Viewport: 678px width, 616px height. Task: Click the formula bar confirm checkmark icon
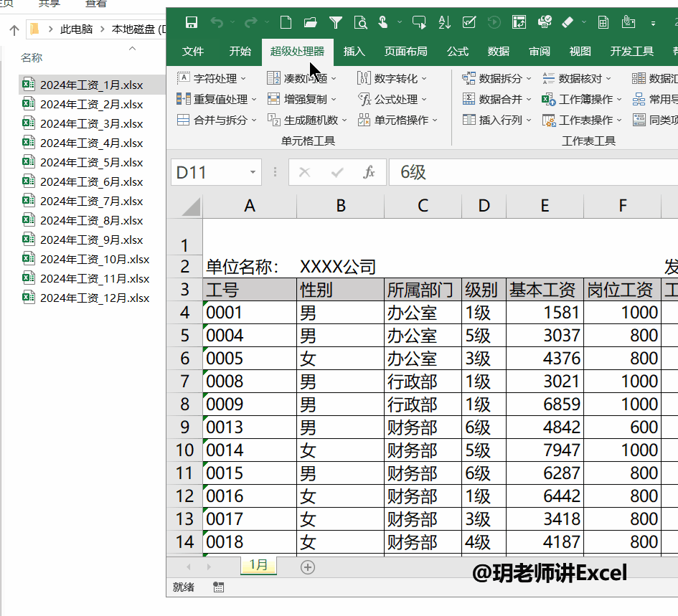coord(336,173)
